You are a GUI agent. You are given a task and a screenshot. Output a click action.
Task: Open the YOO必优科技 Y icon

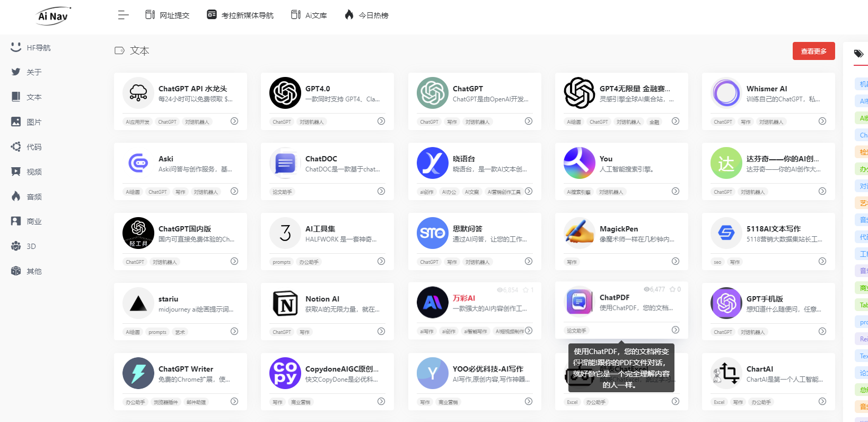coord(433,373)
